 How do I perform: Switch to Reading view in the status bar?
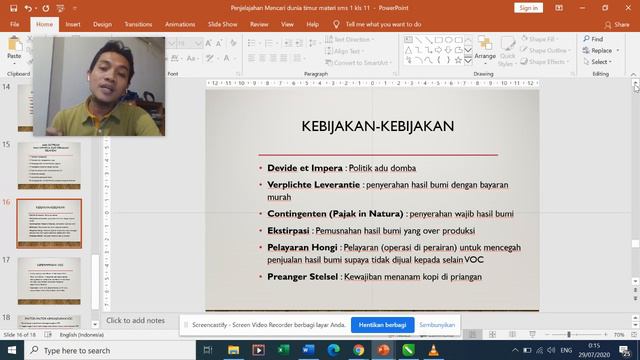(x=513, y=335)
